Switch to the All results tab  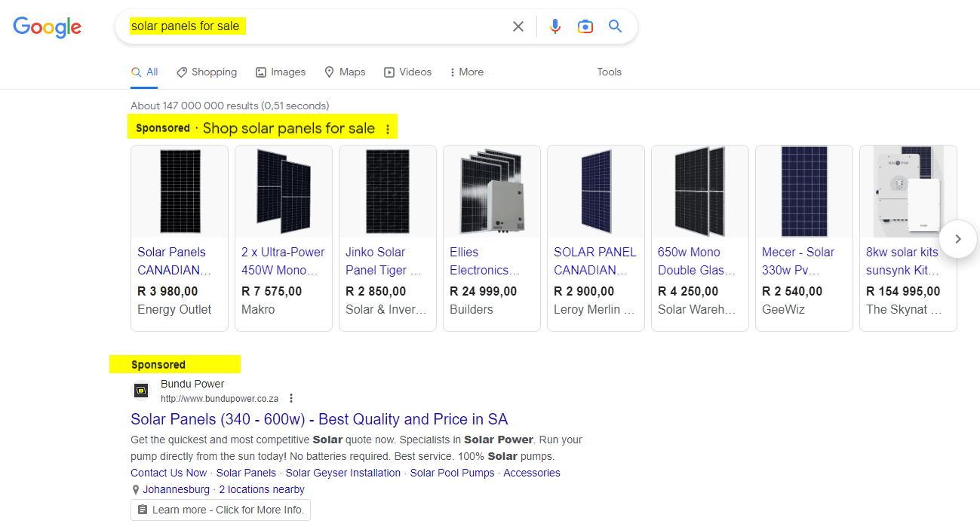click(x=145, y=72)
